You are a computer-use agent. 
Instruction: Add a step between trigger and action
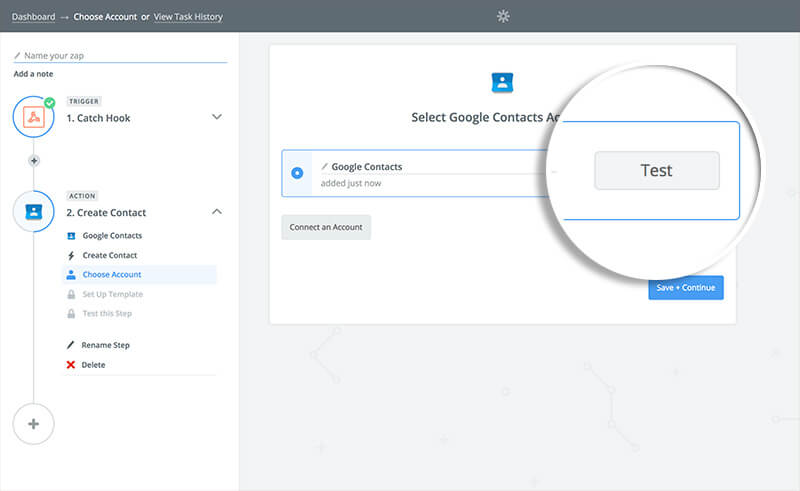click(34, 161)
